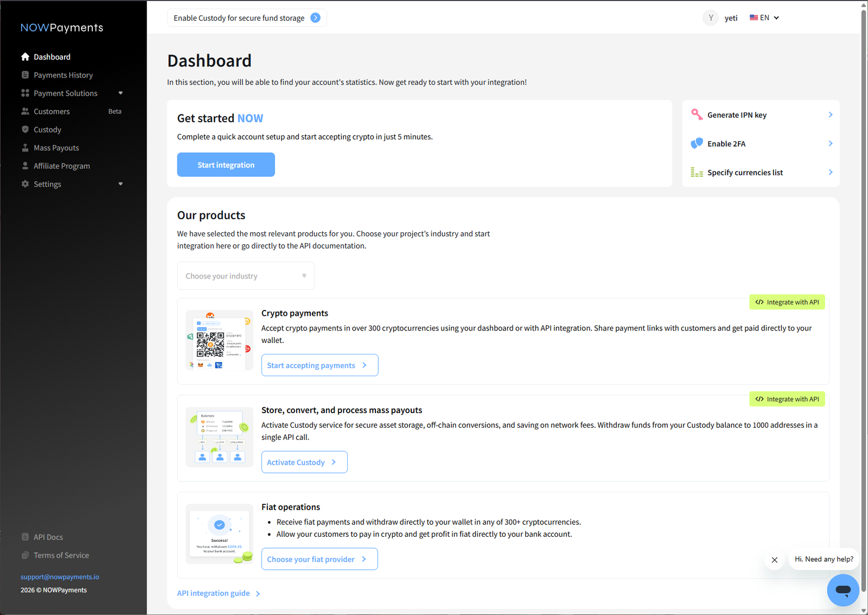
Task: Click the Generate IPN key icon
Action: [697, 115]
